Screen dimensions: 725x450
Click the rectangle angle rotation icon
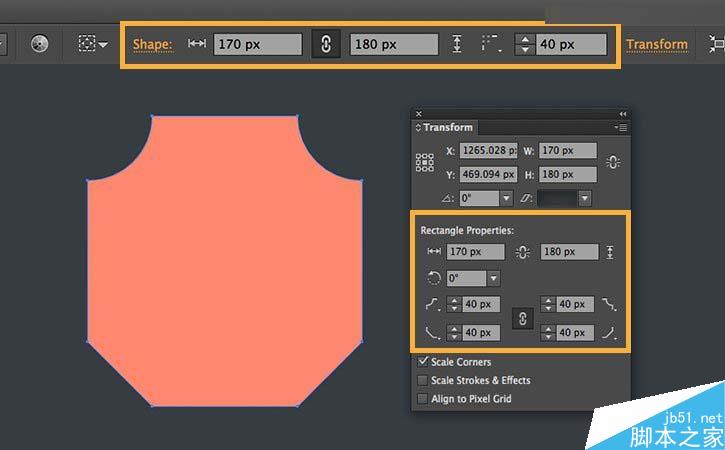coord(434,278)
